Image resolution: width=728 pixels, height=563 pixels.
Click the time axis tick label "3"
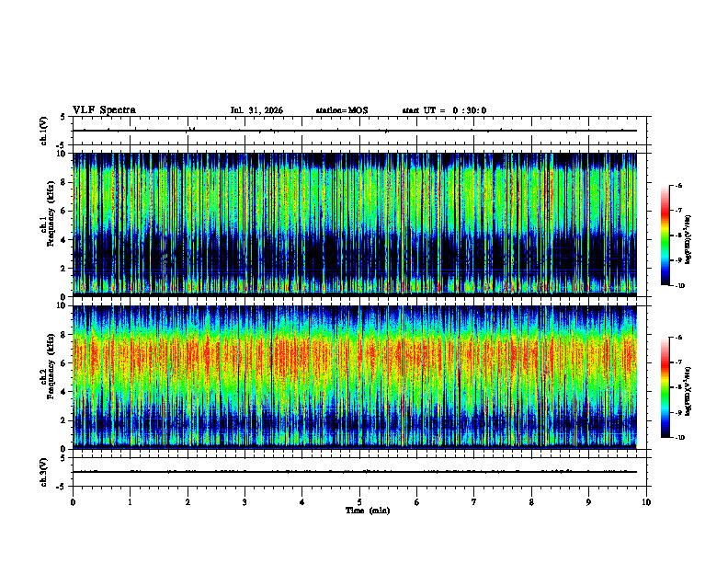pyautogui.click(x=245, y=502)
